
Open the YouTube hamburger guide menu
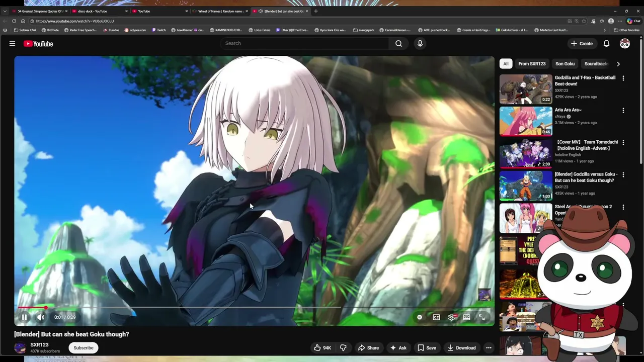pyautogui.click(x=12, y=44)
